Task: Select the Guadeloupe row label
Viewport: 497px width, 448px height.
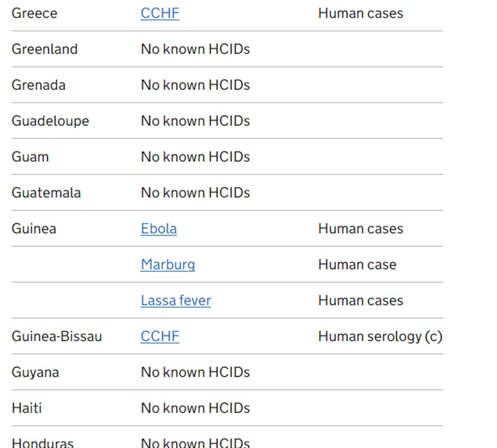Action: click(x=50, y=121)
